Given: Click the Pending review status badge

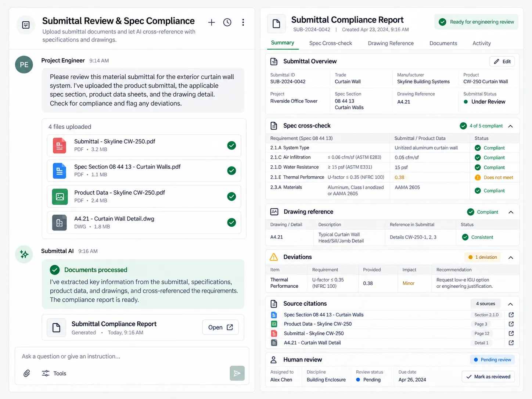Looking at the screenshot, I should 492,360.
